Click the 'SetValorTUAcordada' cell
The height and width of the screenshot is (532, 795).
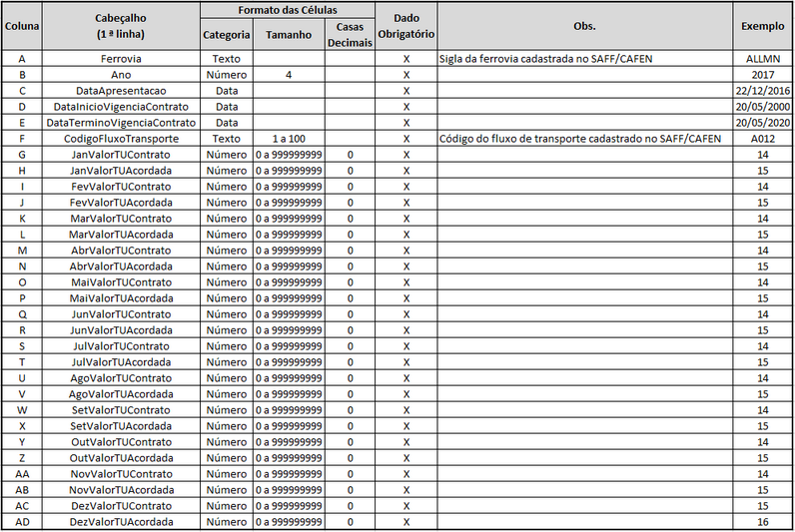point(121,426)
